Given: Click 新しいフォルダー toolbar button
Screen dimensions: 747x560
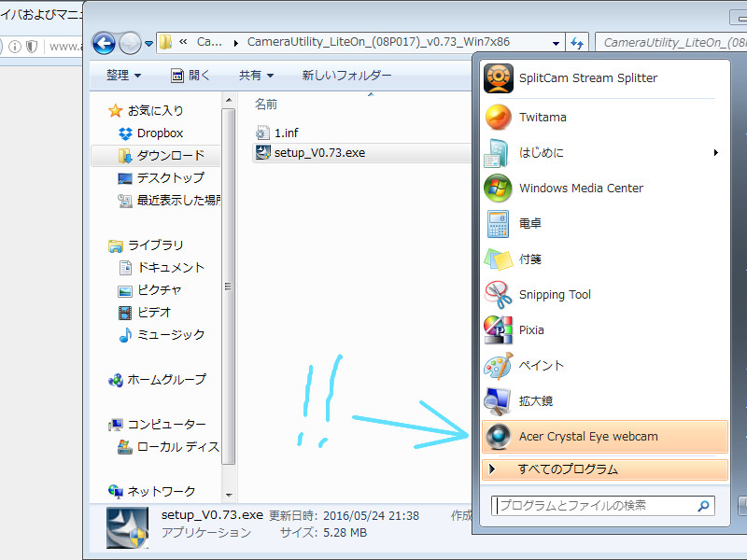Looking at the screenshot, I should pyautogui.click(x=346, y=76).
